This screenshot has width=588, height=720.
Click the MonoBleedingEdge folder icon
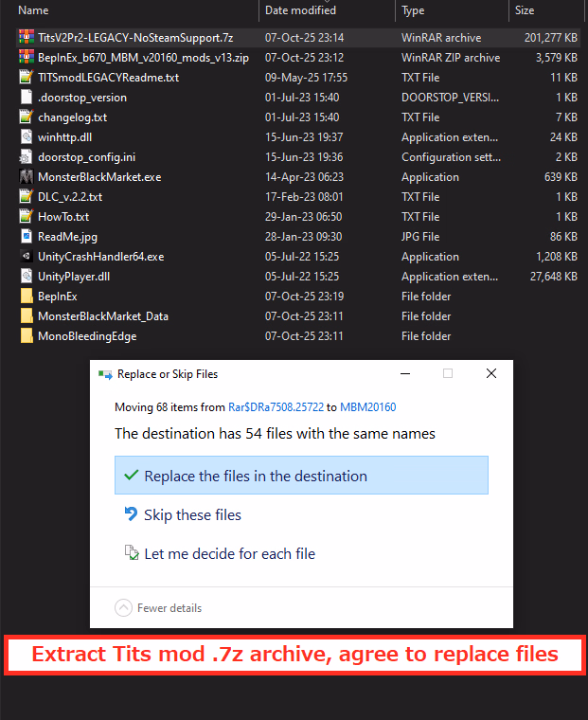tap(27, 336)
